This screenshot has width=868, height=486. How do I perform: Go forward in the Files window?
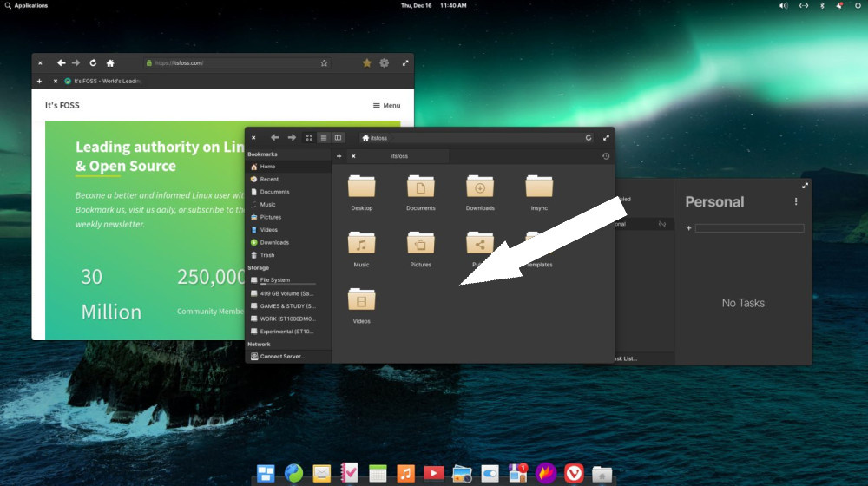point(292,137)
